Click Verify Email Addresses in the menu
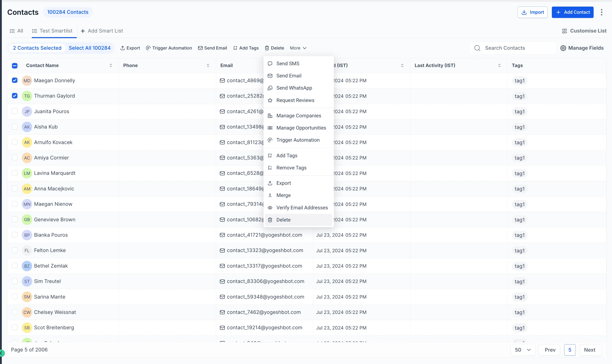This screenshot has width=612, height=364. click(x=302, y=207)
